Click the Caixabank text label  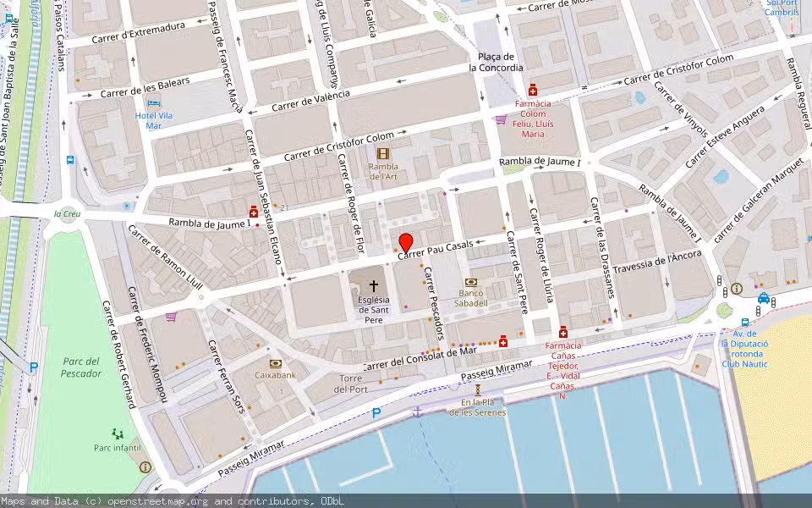(276, 375)
